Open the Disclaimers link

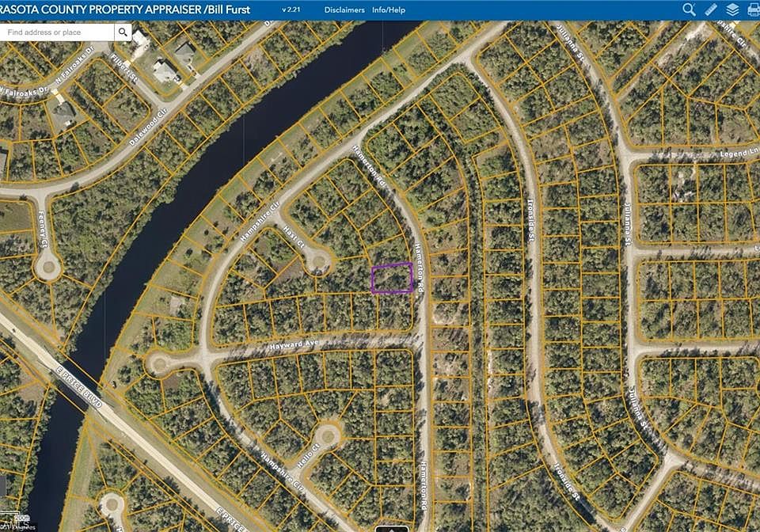pyautogui.click(x=344, y=9)
